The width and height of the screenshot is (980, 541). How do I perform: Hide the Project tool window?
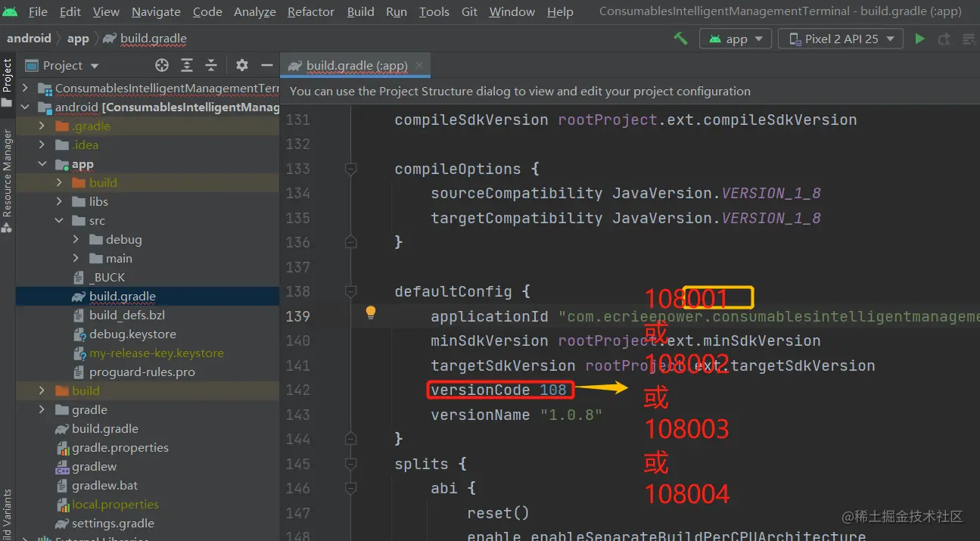coord(266,65)
